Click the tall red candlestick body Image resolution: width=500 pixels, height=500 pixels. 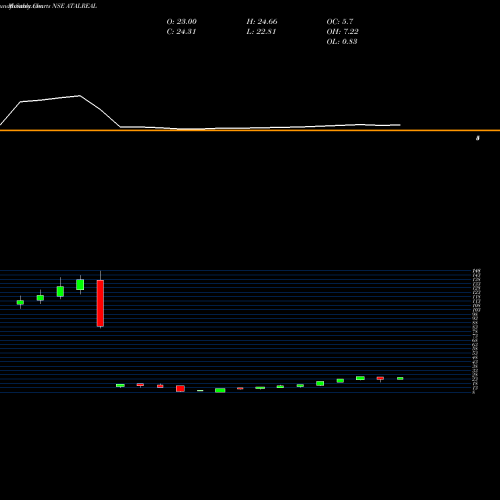click(100, 303)
